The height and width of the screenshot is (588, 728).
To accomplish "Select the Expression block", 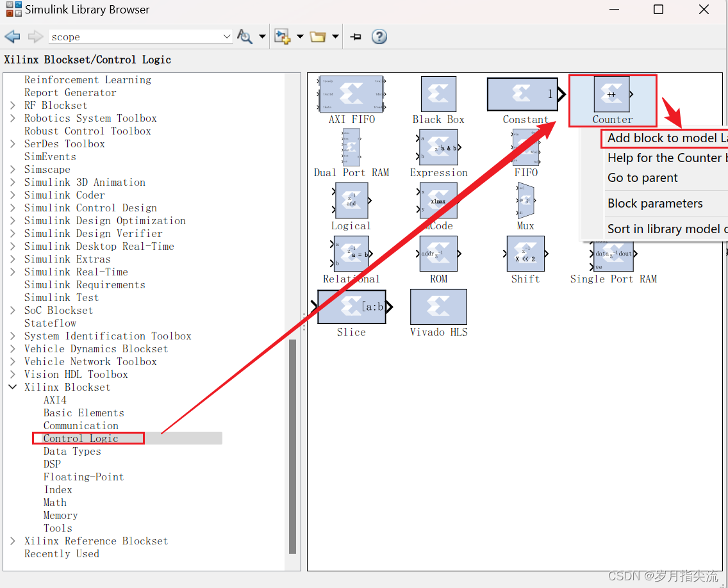I will coord(438,147).
